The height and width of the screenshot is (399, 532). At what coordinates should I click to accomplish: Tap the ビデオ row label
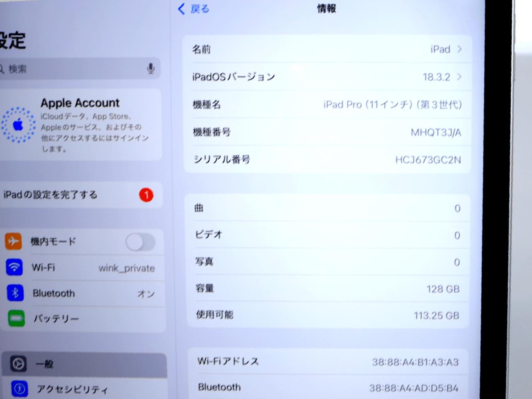tap(209, 234)
